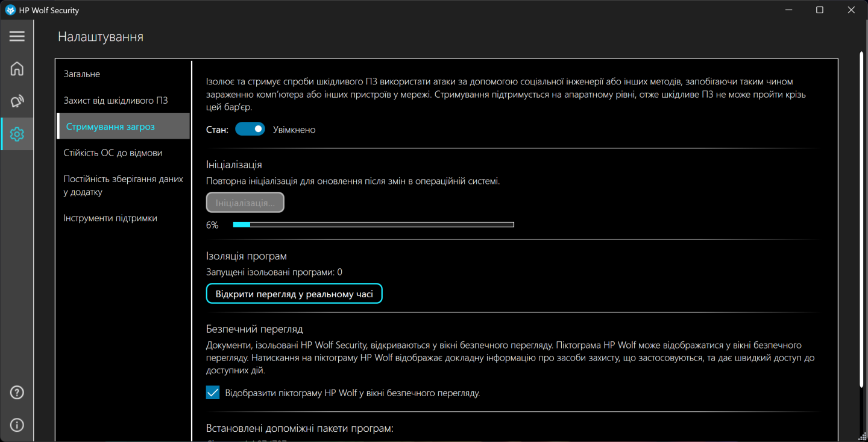This screenshot has width=868, height=442.
Task: Click Відкрити перегляд у реальному часі
Action: pos(294,294)
